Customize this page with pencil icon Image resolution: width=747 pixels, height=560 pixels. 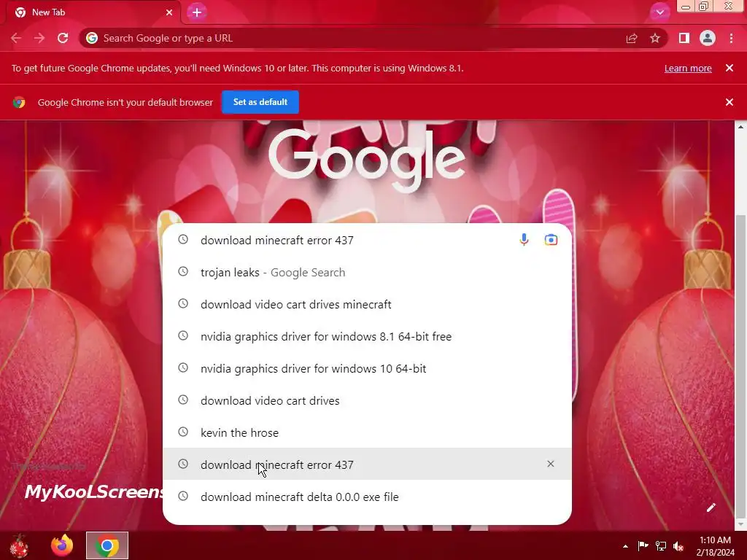point(711,507)
